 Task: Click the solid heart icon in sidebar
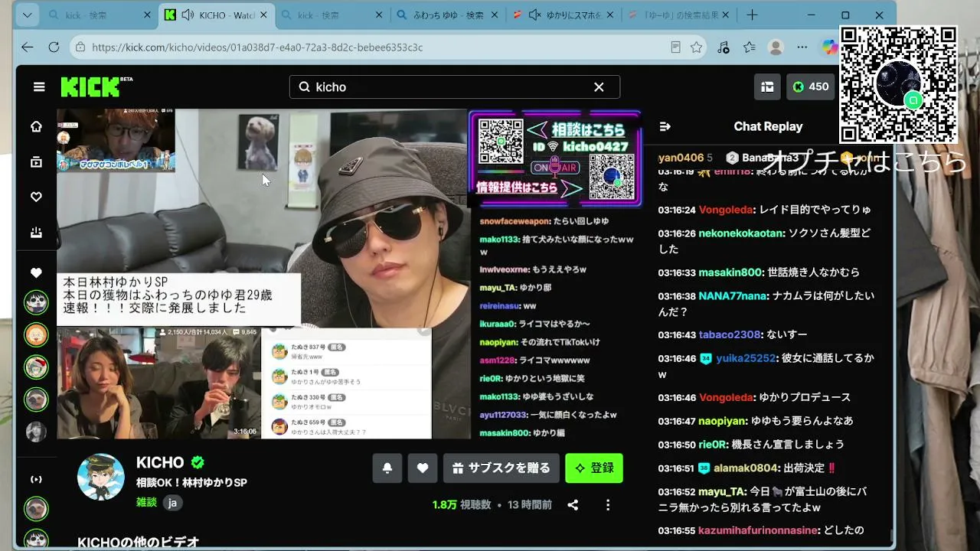36,272
